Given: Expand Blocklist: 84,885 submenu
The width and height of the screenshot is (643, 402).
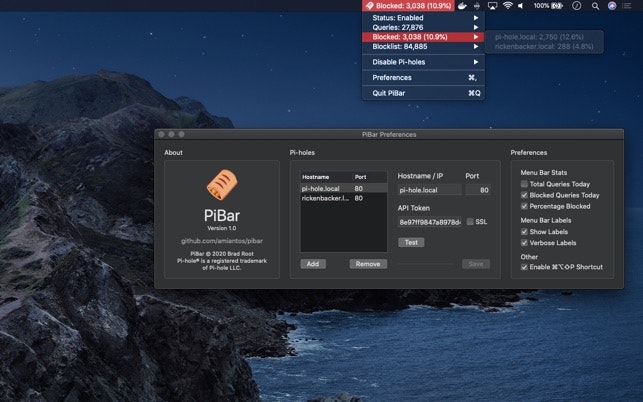Looking at the screenshot, I should coord(423,46).
